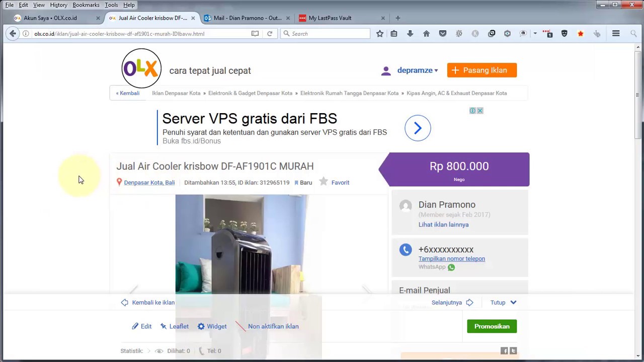Open the Bookmarks menu
Screen dimensions: 644x362
(x=86, y=5)
